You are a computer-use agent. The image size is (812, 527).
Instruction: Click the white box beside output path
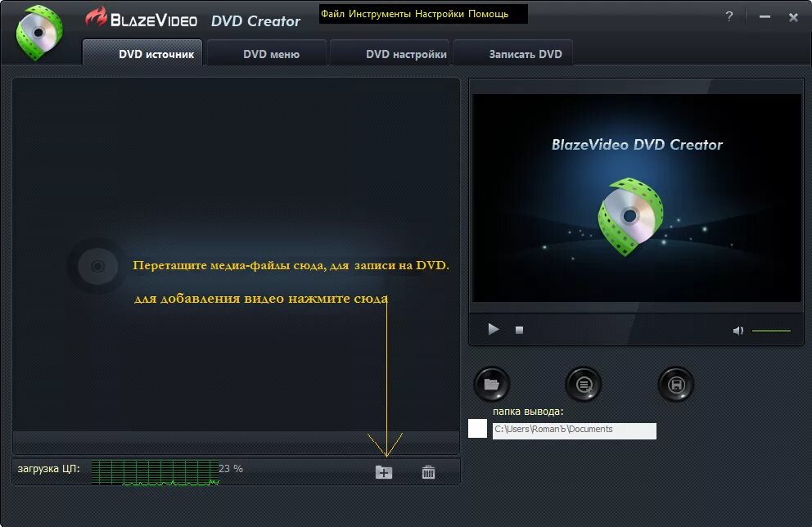pos(477,428)
